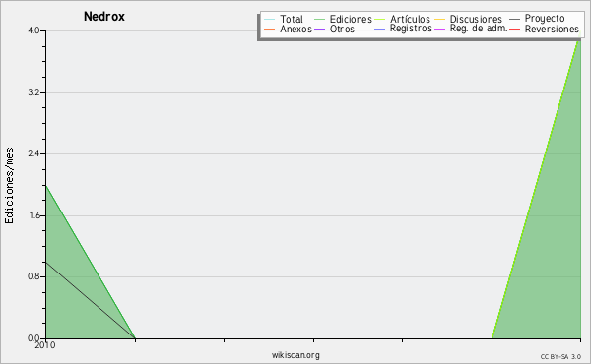Click the dark Proyecto line swatch
Screen dimensions: 591x364
pyautogui.click(x=514, y=20)
